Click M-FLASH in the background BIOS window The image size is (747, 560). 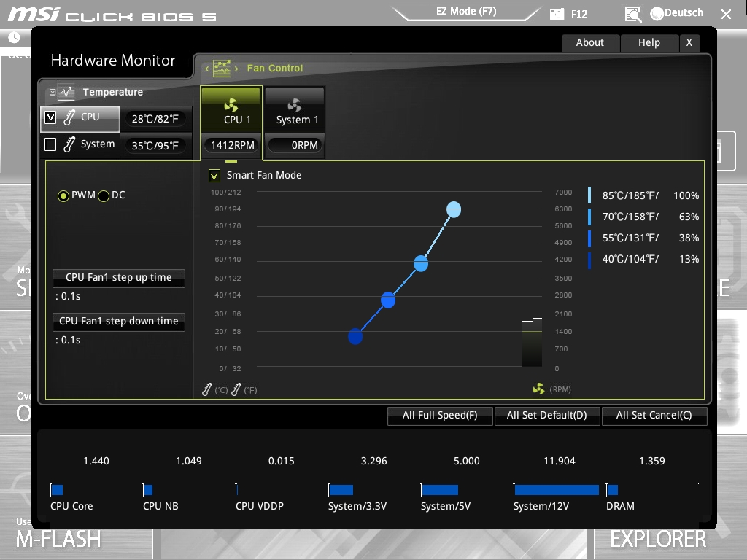click(58, 539)
